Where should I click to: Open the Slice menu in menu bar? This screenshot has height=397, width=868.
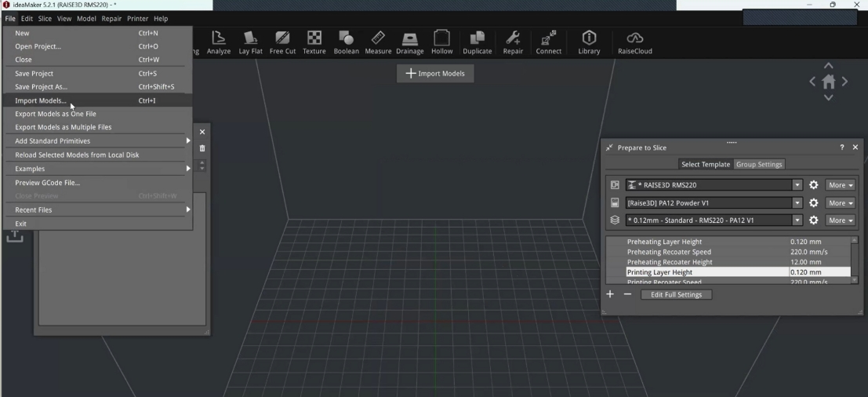(45, 18)
